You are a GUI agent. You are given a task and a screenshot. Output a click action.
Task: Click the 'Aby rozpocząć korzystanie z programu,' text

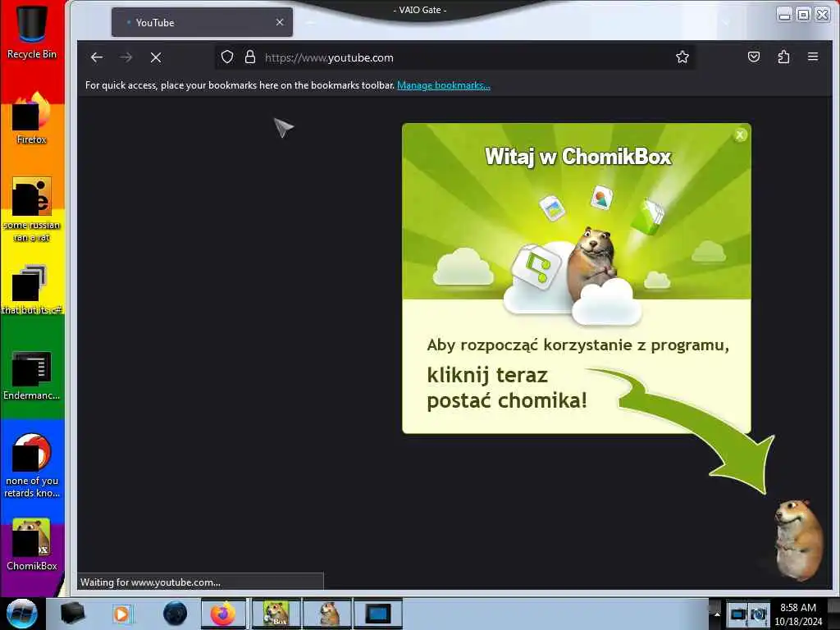tap(578, 345)
